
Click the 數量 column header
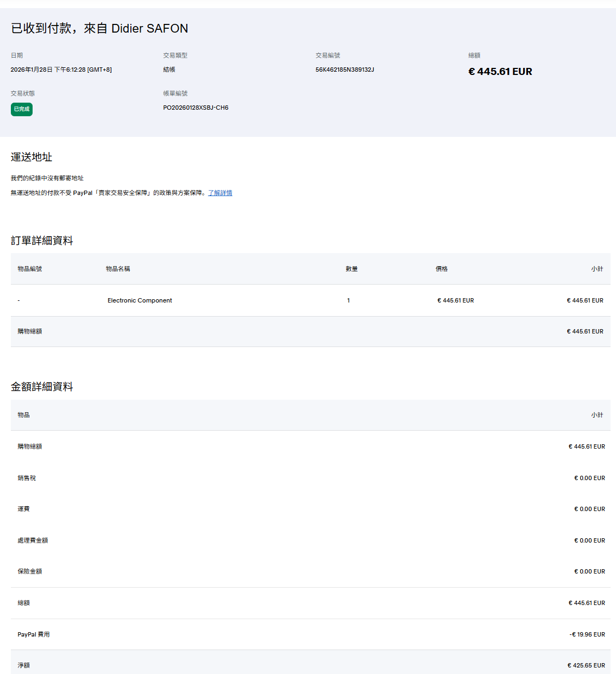point(351,269)
